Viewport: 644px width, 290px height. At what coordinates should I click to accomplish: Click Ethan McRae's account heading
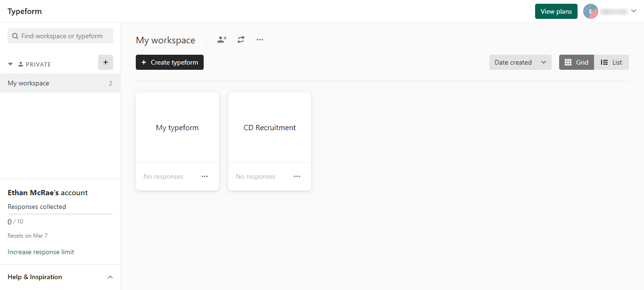tap(48, 192)
